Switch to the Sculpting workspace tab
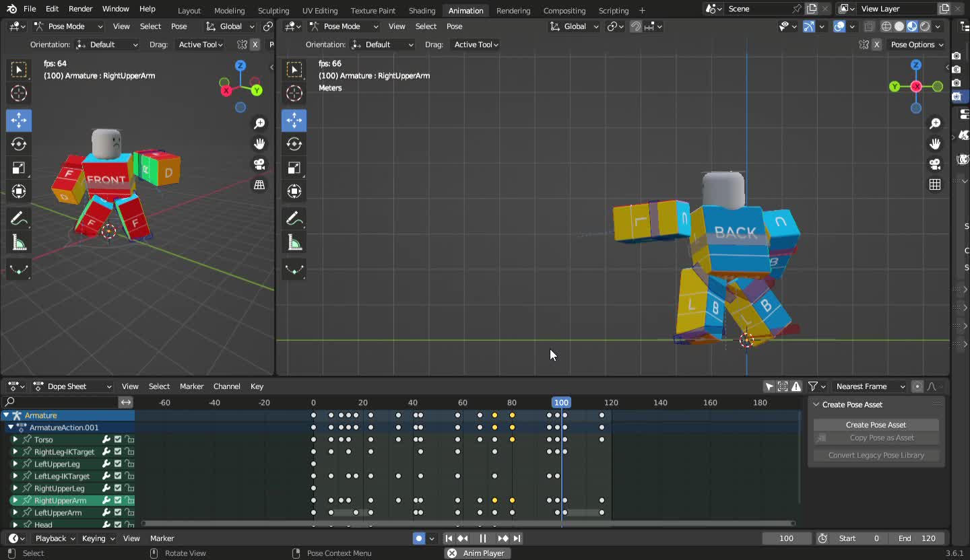Viewport: 970px width, 560px height. [273, 11]
